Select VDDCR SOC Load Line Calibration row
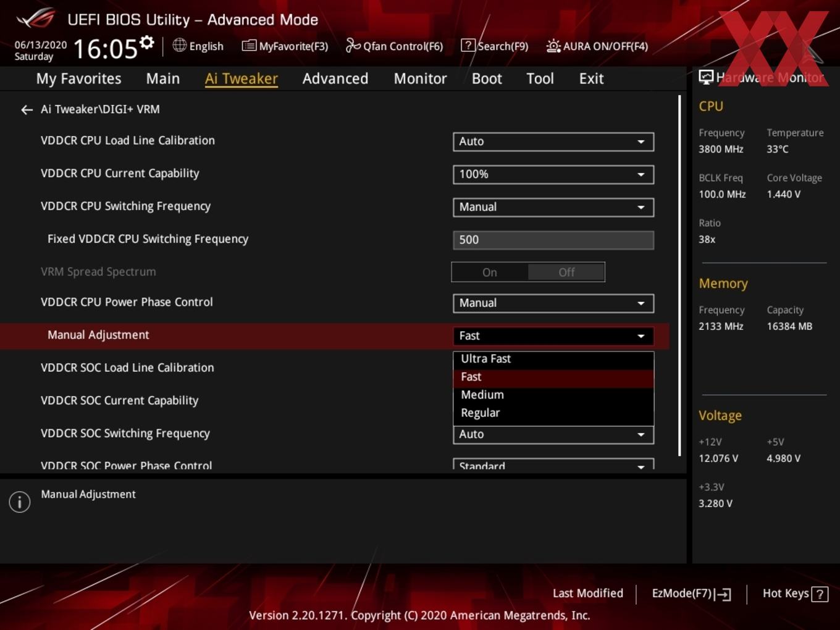This screenshot has height=630, width=840. tap(127, 368)
